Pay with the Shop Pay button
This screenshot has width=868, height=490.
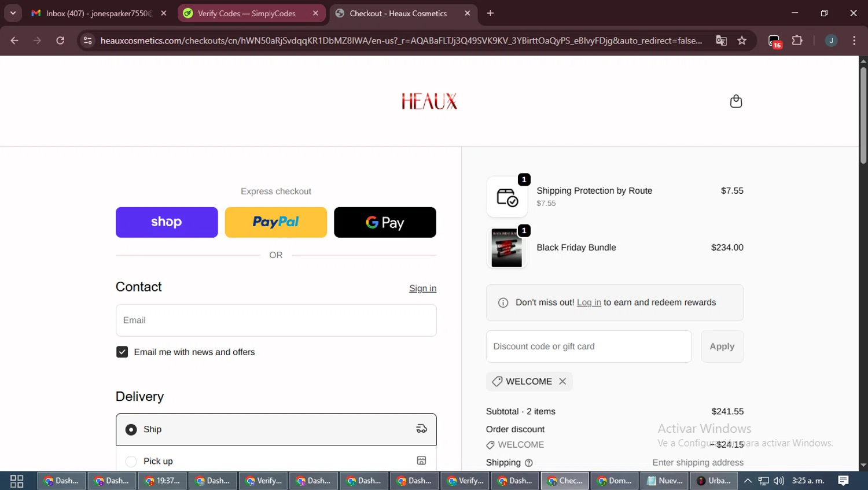(x=167, y=222)
